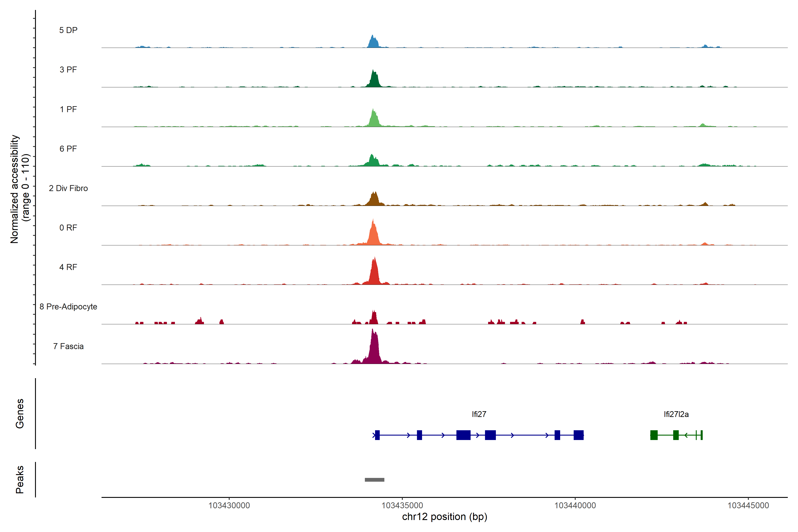798x532 pixels.
Task: Click the 7 Fascia accessibility peak
Action: (x=374, y=350)
